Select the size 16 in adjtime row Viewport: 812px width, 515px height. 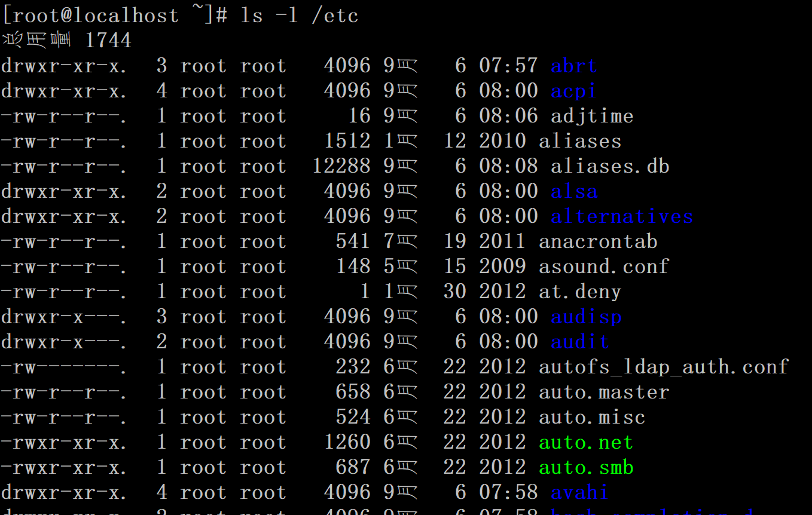click(x=359, y=116)
